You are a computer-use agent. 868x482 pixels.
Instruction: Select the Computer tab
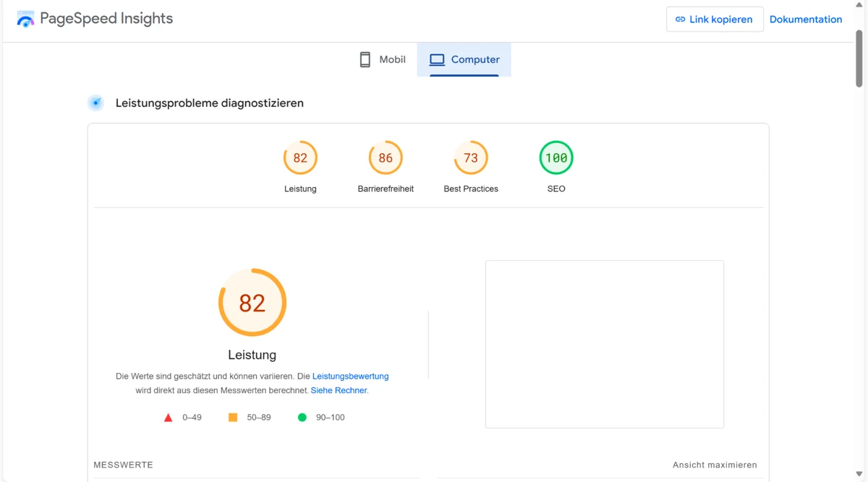click(x=464, y=59)
